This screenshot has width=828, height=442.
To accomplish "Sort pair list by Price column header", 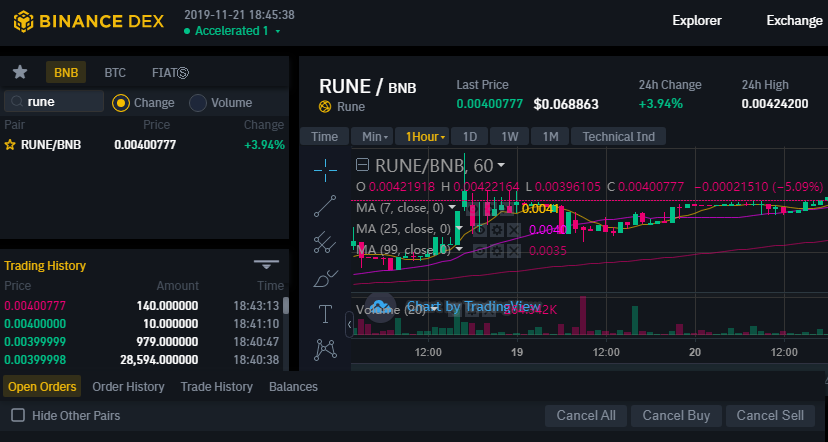I will pos(156,125).
